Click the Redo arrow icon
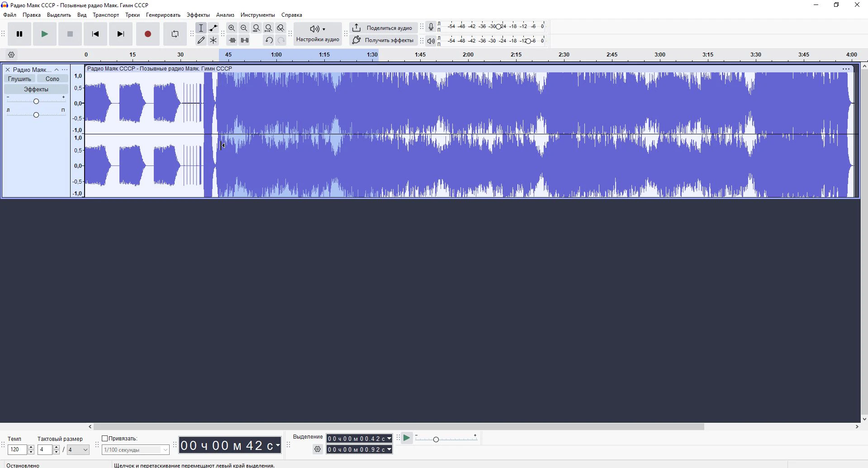Viewport: 868px width, 468px height. click(281, 40)
